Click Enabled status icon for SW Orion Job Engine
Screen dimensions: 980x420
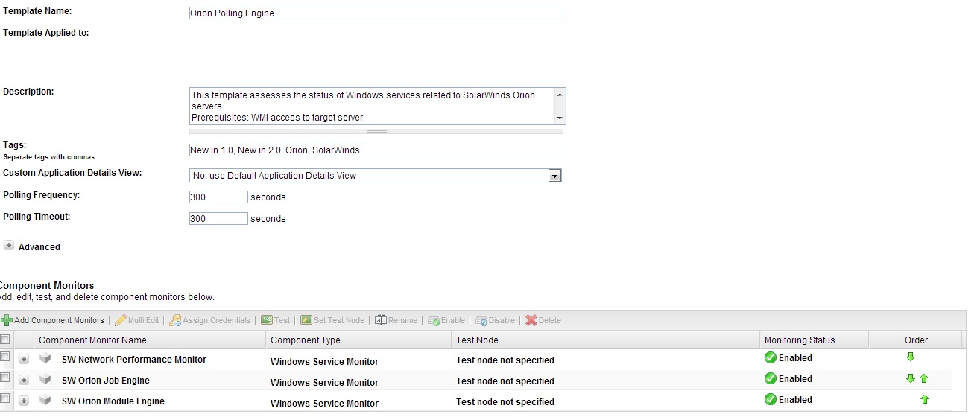[771, 379]
